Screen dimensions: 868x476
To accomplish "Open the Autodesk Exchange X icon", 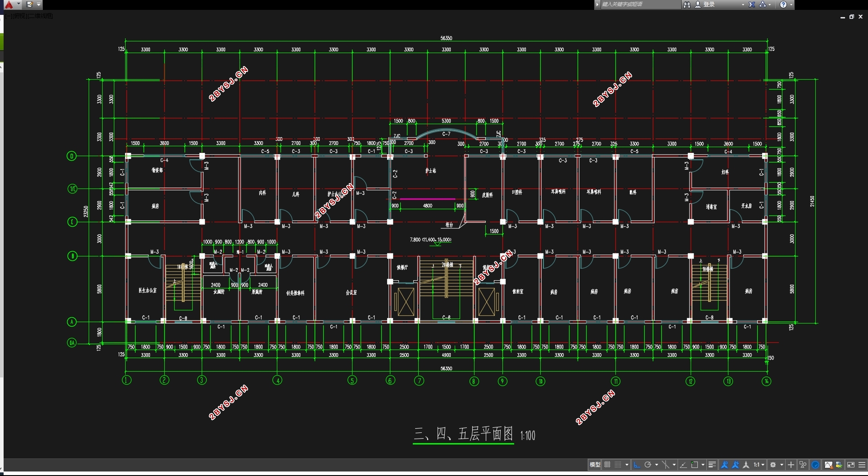I will pyautogui.click(x=752, y=4).
